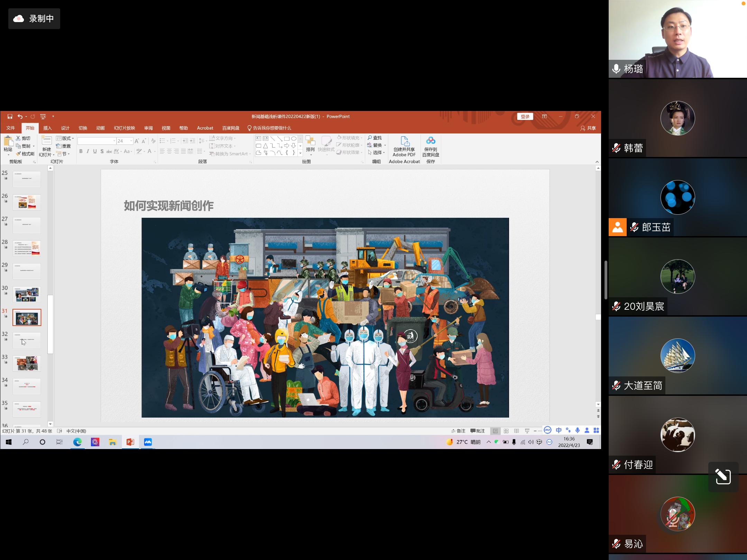Open File Explorer from the taskbar
Image resolution: width=747 pixels, height=560 pixels.
click(x=113, y=442)
